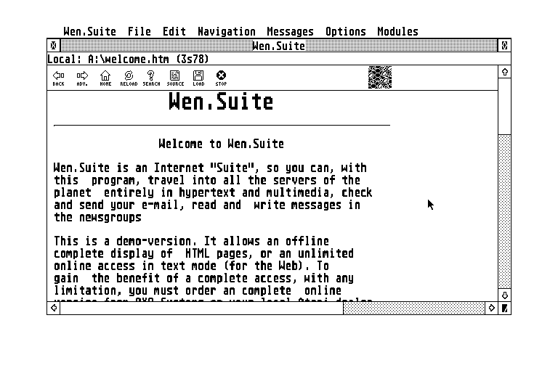Open the Wen.Suite desk menu
The width and height of the screenshot is (558, 392).
click(x=89, y=32)
